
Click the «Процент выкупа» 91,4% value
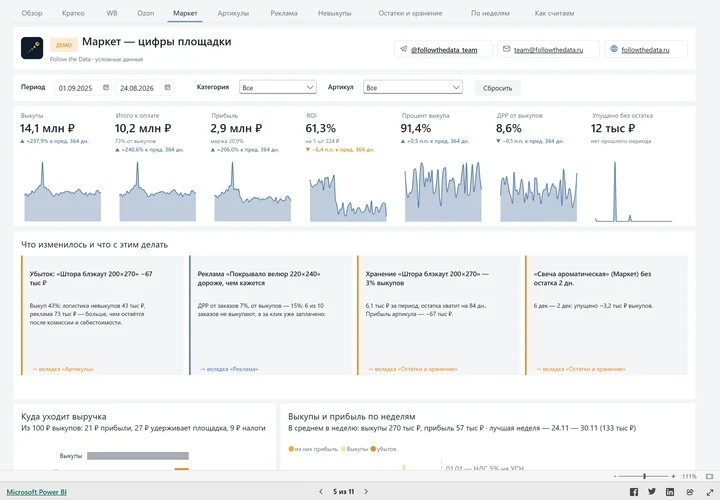tap(416, 129)
